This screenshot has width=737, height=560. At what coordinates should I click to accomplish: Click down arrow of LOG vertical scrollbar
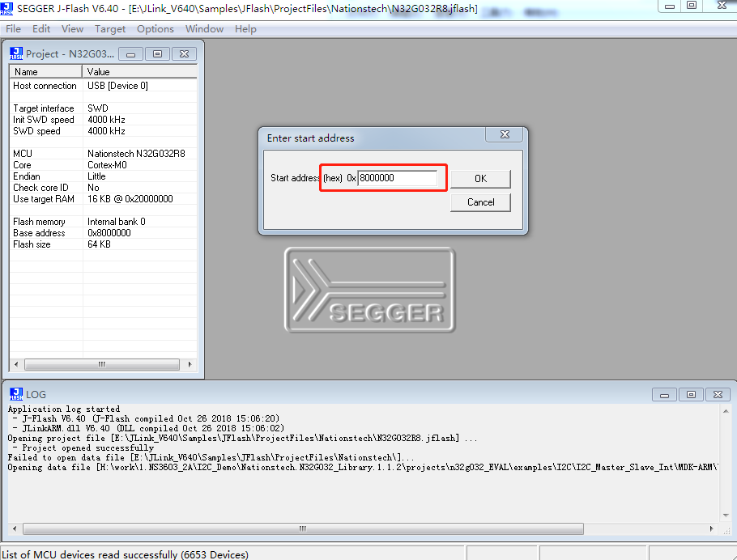(726, 515)
